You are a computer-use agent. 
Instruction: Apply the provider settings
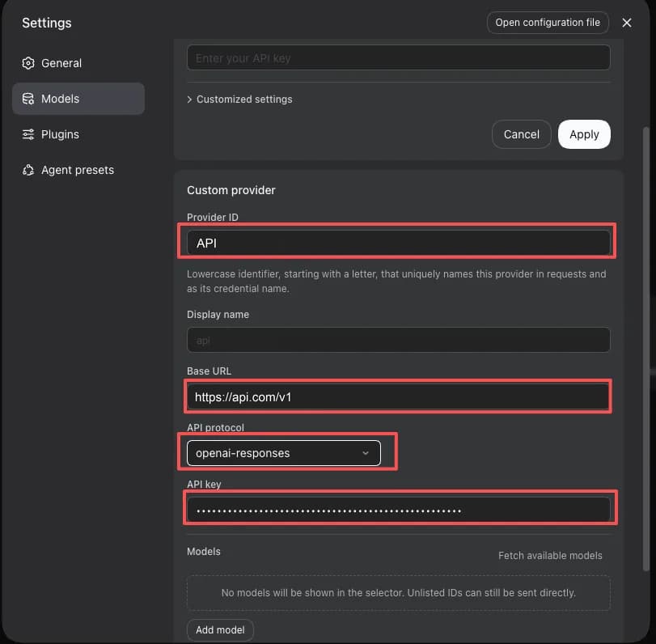click(584, 134)
